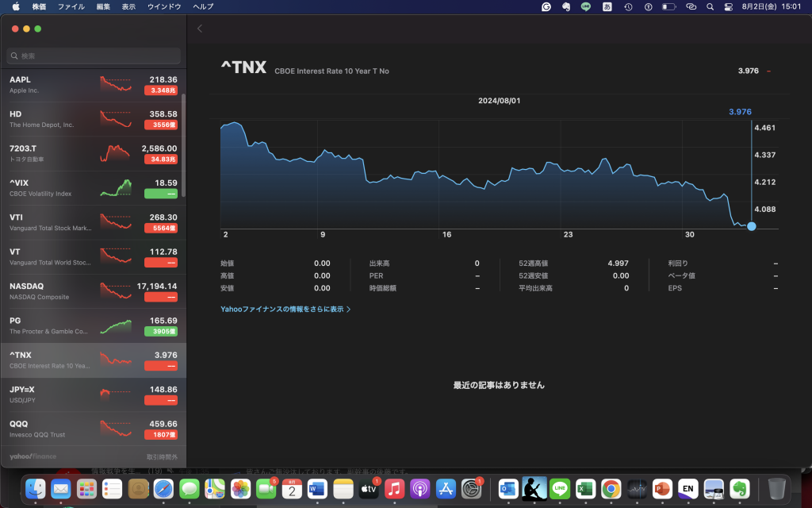Click the 検索 search field in the sidebar

[x=93, y=56]
